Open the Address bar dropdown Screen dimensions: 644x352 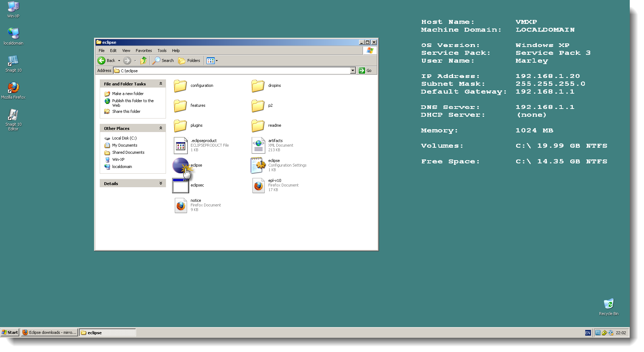coord(353,70)
